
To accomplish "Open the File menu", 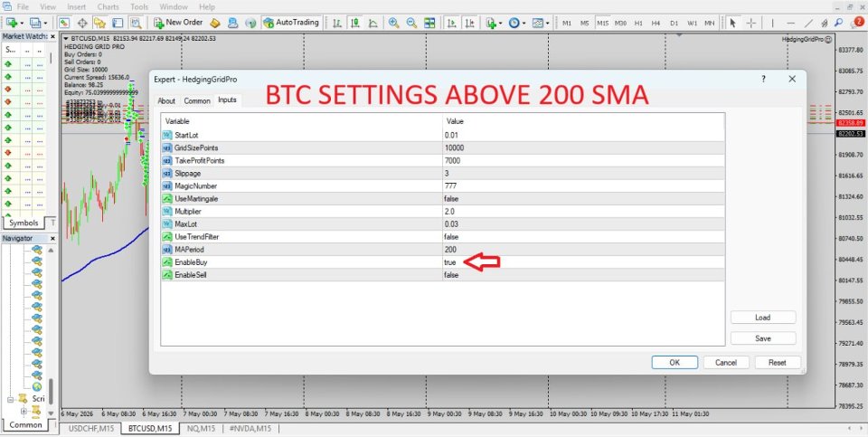I will [x=23, y=7].
